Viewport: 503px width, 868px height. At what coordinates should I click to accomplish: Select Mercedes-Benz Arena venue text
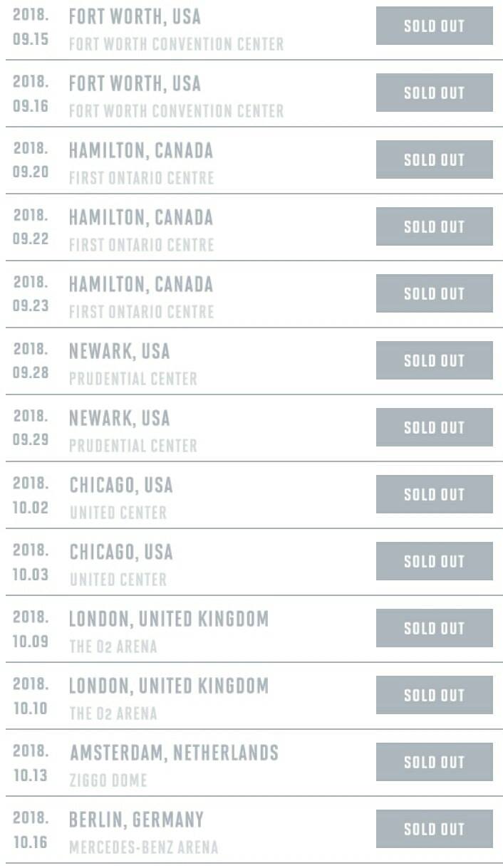(144, 847)
